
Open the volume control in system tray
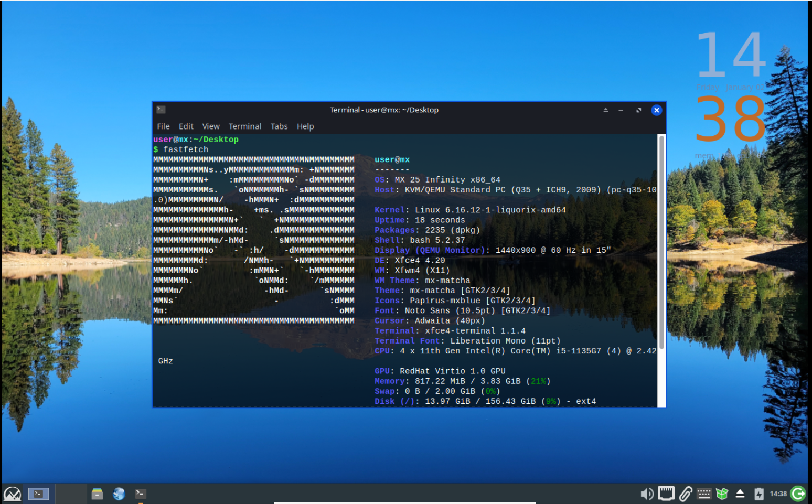coord(647,494)
